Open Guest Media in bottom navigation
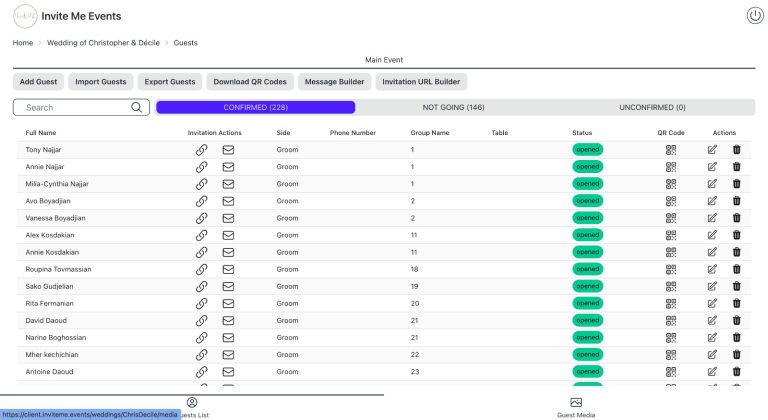This screenshot has width=768, height=420. [576, 406]
